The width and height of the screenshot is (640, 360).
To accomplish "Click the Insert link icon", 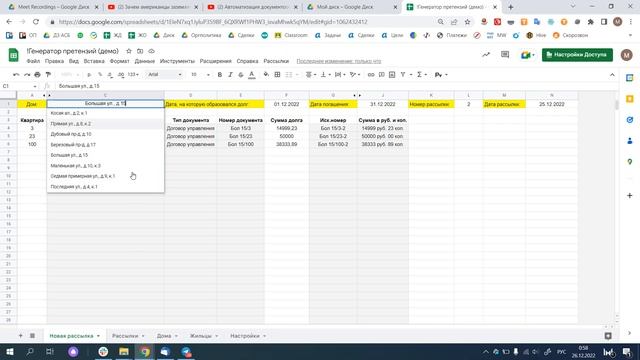I will pos(371,75).
